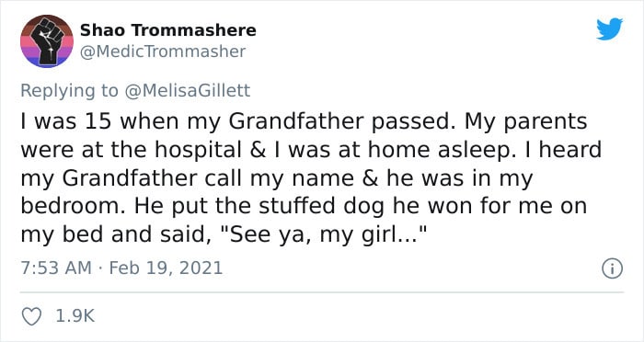Click the line 'my Grandfather call my name'
644x342 pixels.
tap(188, 178)
